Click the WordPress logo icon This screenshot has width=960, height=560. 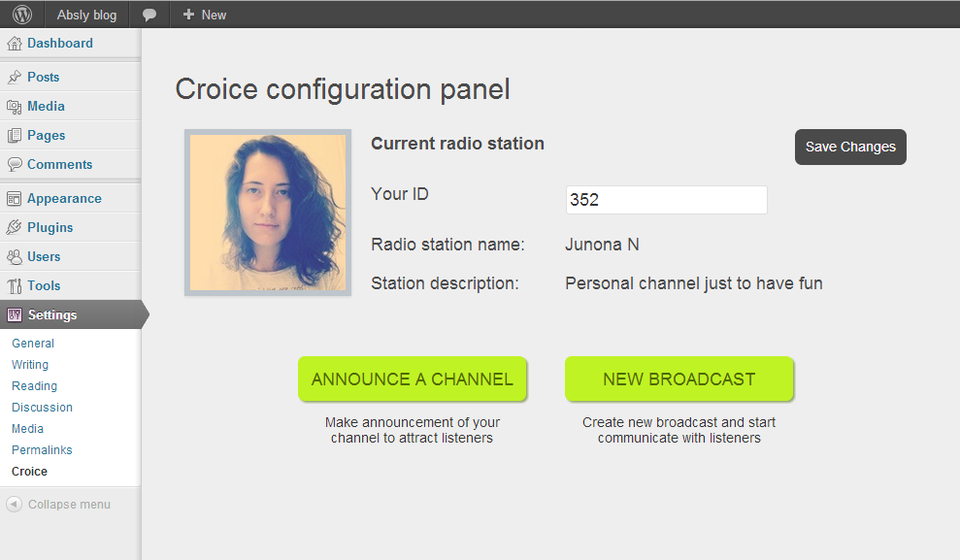[x=22, y=15]
